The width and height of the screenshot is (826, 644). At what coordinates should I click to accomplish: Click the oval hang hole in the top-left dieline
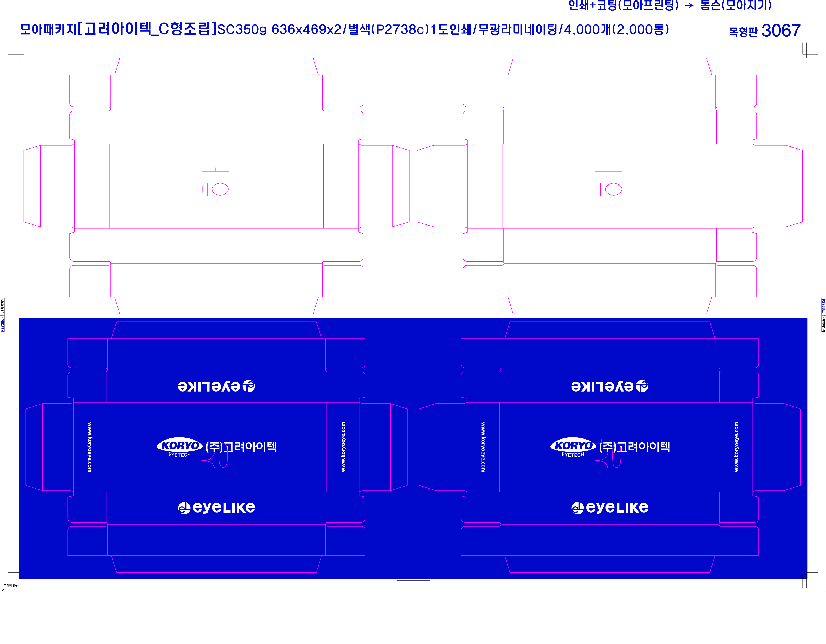pyautogui.click(x=220, y=189)
